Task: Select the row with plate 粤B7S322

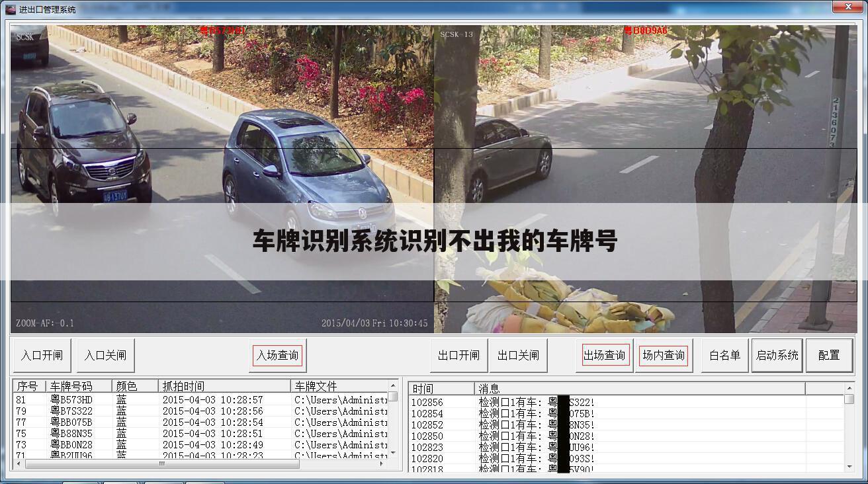Action: click(x=200, y=411)
